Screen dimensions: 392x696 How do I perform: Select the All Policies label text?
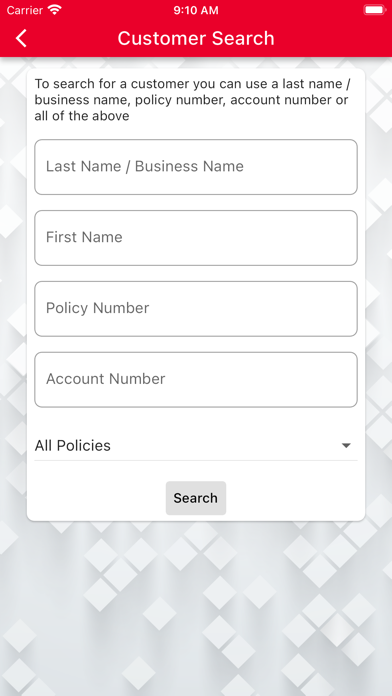(73, 445)
